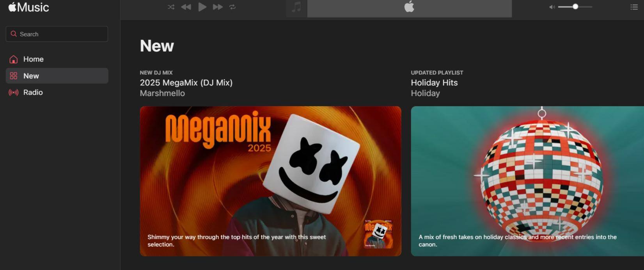This screenshot has width=644, height=270.
Task: Open the Holiday Hits playlist title
Action: pos(434,83)
